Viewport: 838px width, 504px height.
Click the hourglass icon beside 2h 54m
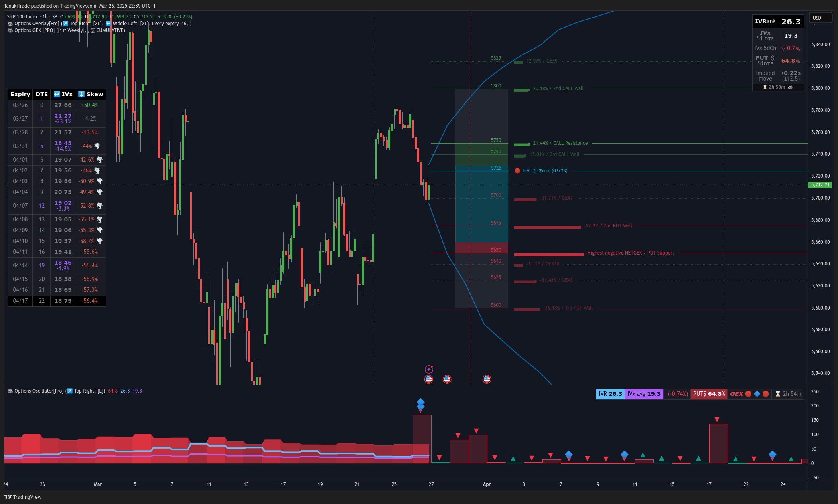(778, 394)
